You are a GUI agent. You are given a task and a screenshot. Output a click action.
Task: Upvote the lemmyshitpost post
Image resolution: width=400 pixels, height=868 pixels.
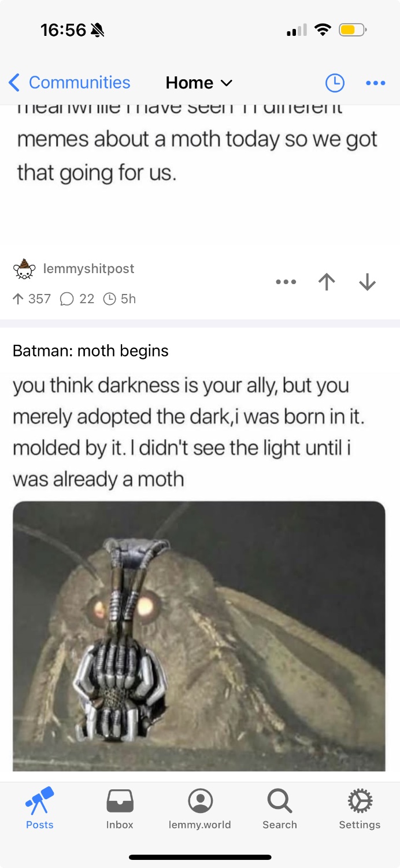point(327,282)
